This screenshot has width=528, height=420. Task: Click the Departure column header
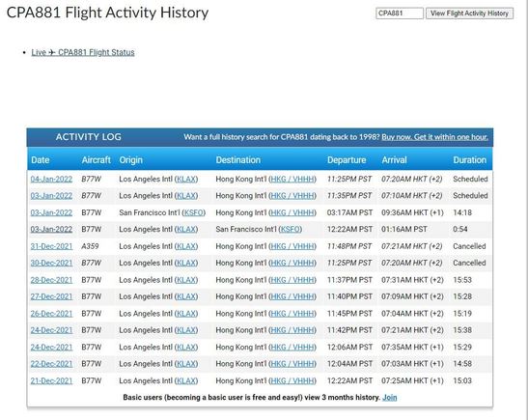pyautogui.click(x=347, y=160)
